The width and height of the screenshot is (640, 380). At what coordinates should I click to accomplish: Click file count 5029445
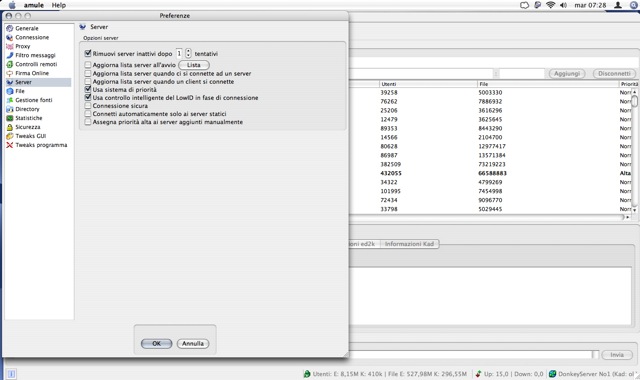tap(490, 209)
